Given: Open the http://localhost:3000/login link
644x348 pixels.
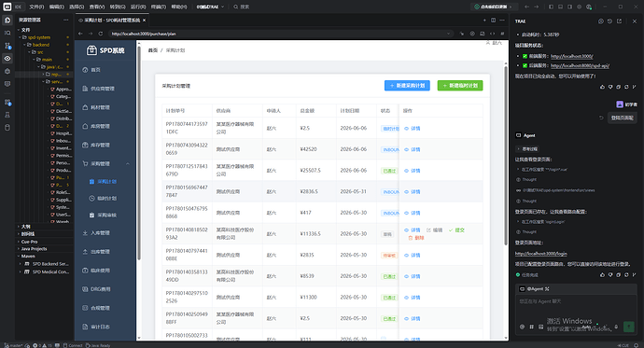Looking at the screenshot, I should [541, 254].
